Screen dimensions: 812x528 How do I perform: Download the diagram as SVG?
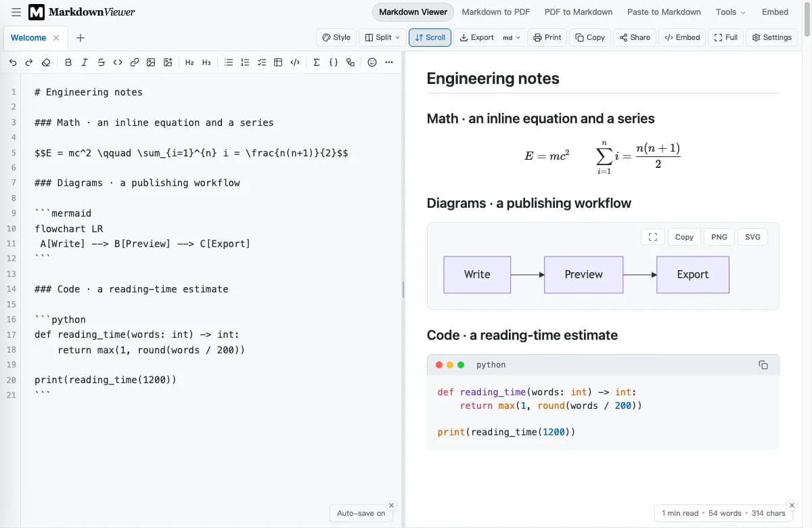click(752, 237)
